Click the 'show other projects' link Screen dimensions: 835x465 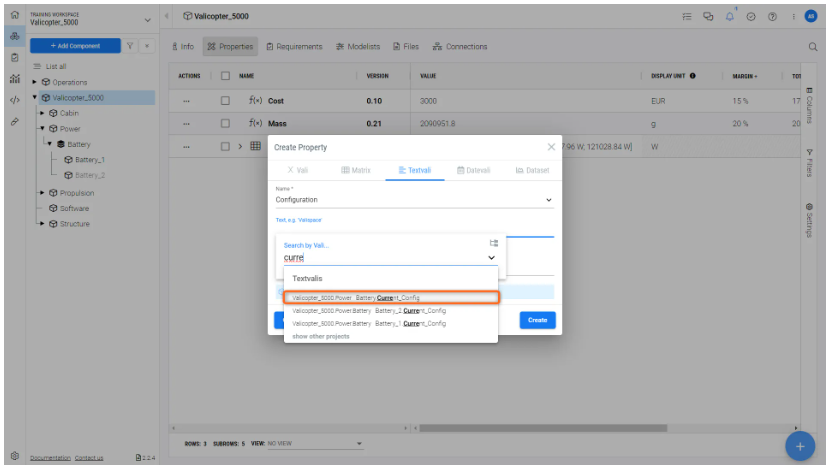[x=320, y=336]
